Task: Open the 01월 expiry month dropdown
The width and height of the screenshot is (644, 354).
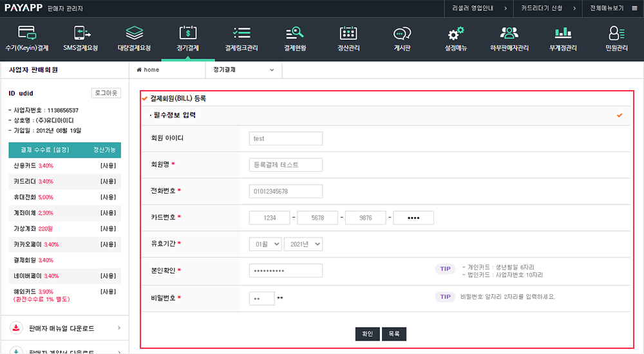Action: [265, 244]
